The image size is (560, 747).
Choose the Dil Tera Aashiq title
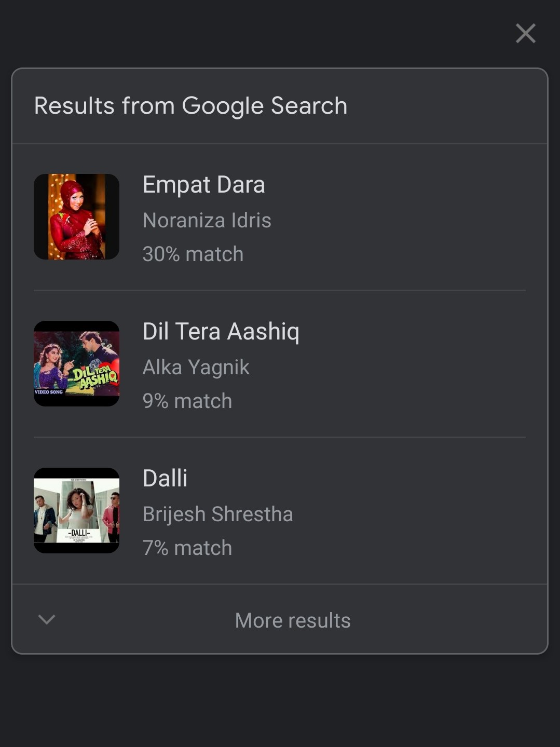coord(221,332)
